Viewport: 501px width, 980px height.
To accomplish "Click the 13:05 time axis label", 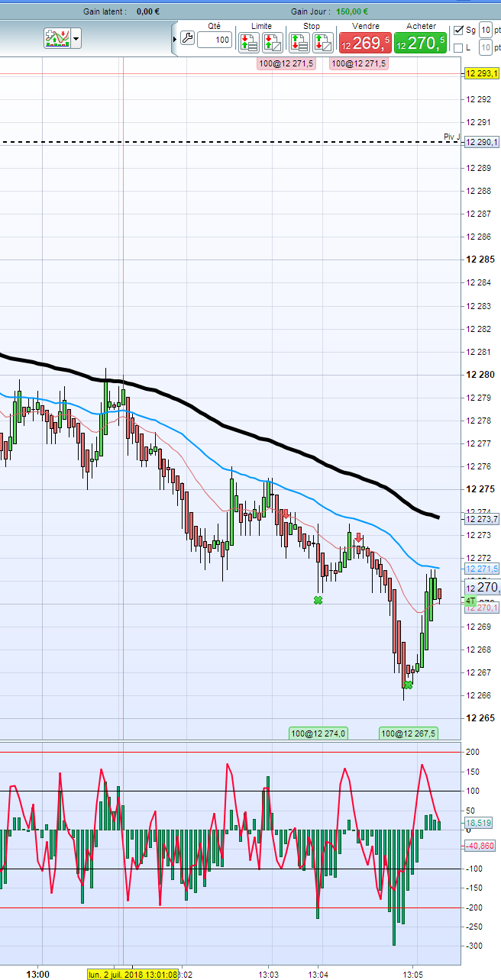I will click(x=413, y=975).
